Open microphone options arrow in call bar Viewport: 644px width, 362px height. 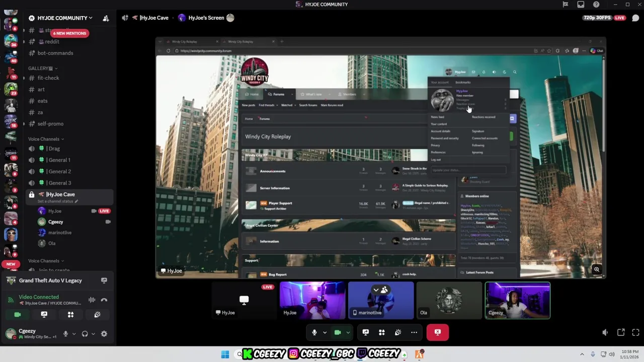pyautogui.click(x=325, y=332)
